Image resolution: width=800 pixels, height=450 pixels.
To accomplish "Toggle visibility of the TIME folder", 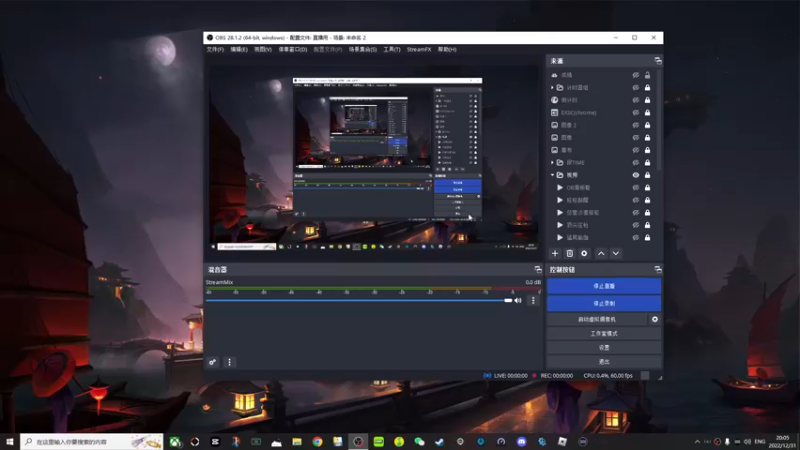I will click(636, 163).
